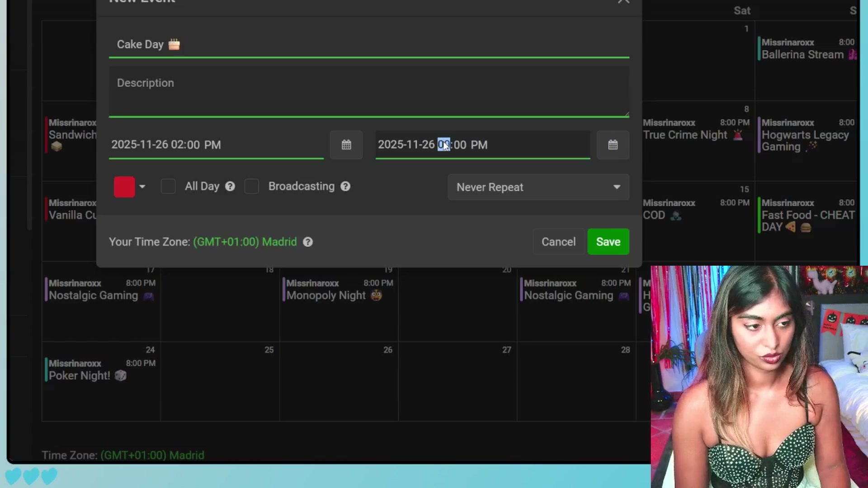Click bottom Time Zone (GMT+01:00) Madrid link
Screen dimensions: 868x488
(152, 455)
